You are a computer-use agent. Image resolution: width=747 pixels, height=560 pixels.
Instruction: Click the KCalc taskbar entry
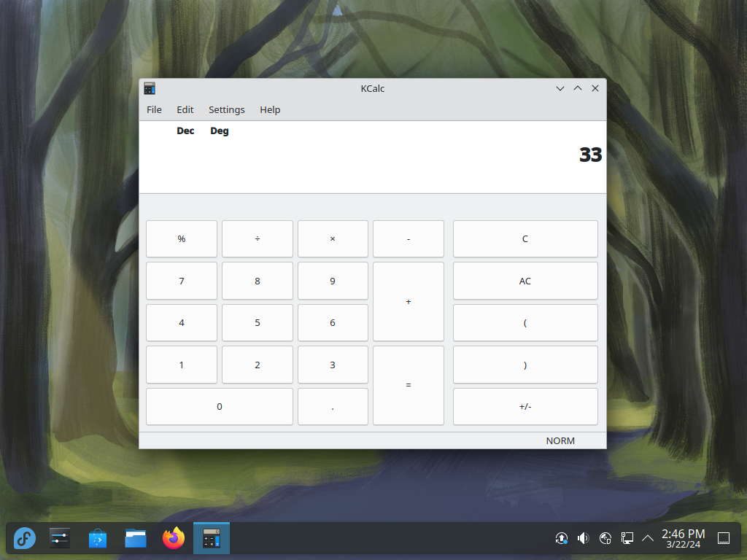[212, 539]
